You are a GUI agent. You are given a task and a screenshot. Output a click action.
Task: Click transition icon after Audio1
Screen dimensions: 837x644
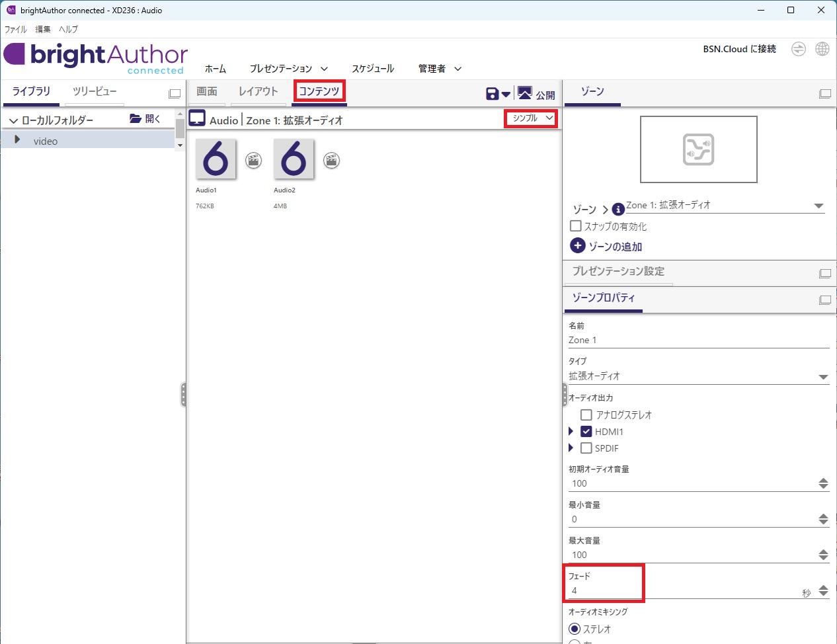tap(254, 160)
